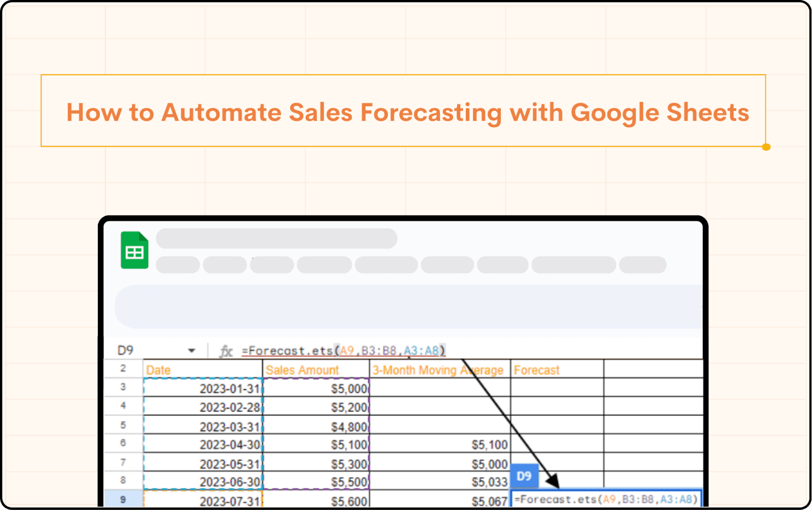Select cell with date 2023-06-30
Viewport: 812px width, 510px height.
pyautogui.click(x=203, y=481)
